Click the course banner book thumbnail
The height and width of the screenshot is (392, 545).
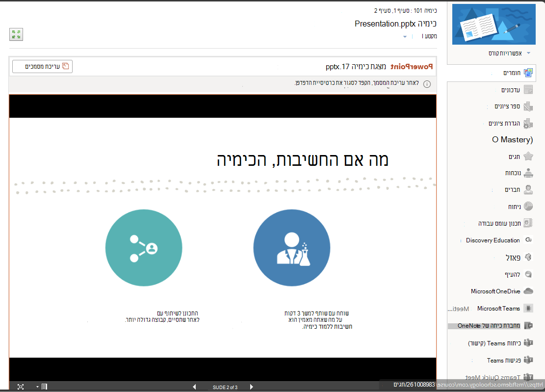point(493,25)
